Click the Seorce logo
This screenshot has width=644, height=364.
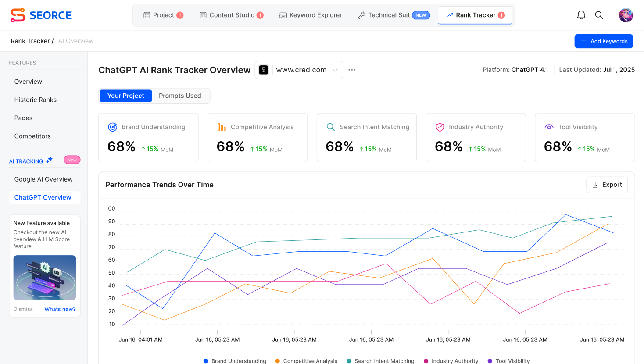41,15
